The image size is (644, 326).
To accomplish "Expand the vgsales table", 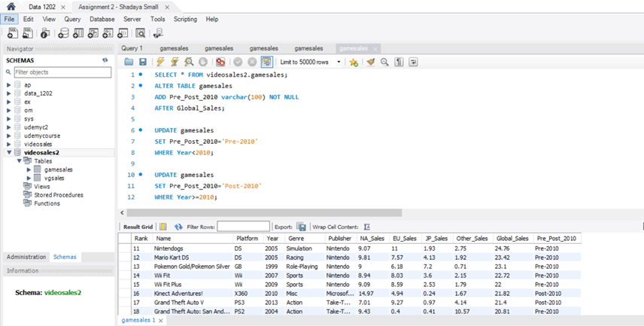I will tap(29, 178).
